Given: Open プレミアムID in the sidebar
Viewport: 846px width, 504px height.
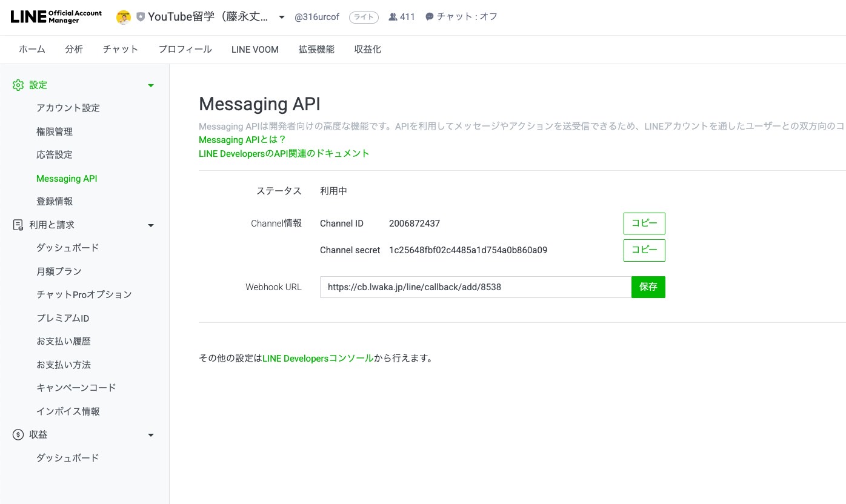Looking at the screenshot, I should (63, 318).
